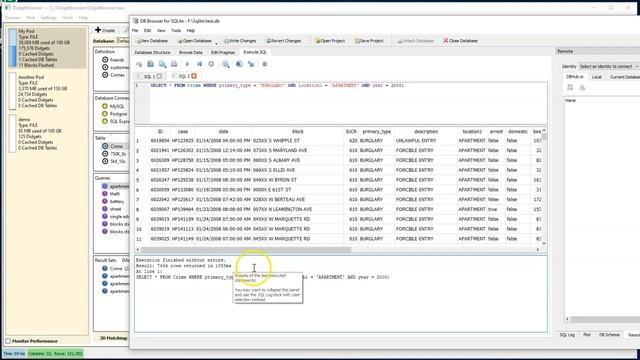
Task: Switch to the Browse Data tab
Action: (191, 53)
